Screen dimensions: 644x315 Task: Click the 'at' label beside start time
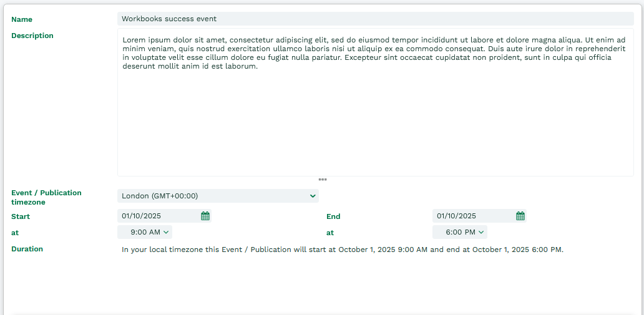click(x=15, y=233)
